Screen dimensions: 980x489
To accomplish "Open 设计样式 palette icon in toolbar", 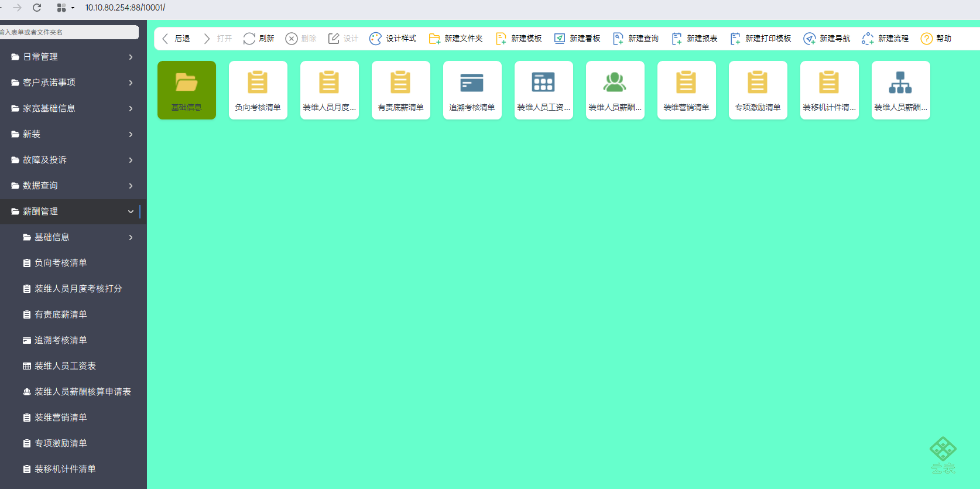I will click(375, 39).
